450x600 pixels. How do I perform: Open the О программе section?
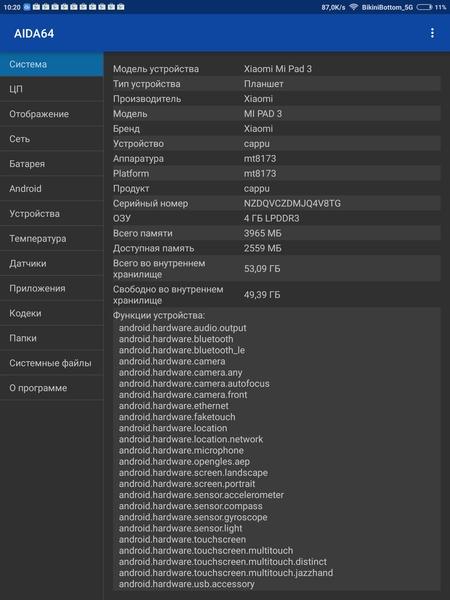pos(52,388)
